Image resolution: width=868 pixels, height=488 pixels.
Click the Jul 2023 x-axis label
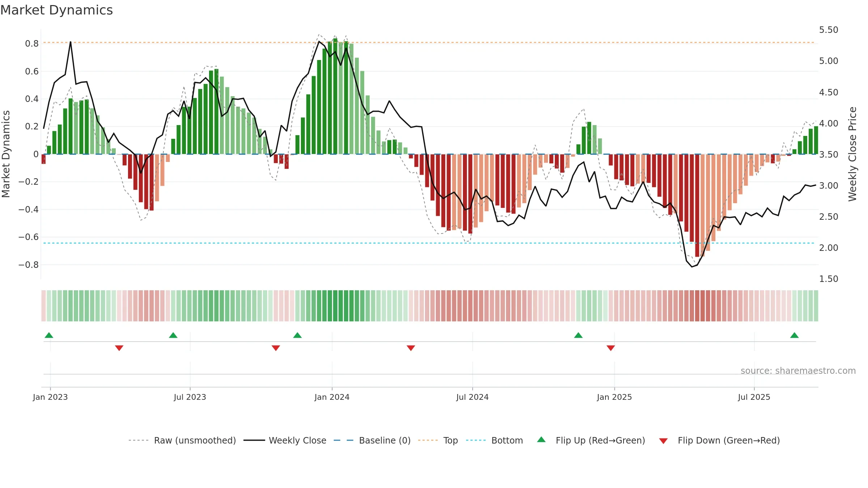click(190, 397)
